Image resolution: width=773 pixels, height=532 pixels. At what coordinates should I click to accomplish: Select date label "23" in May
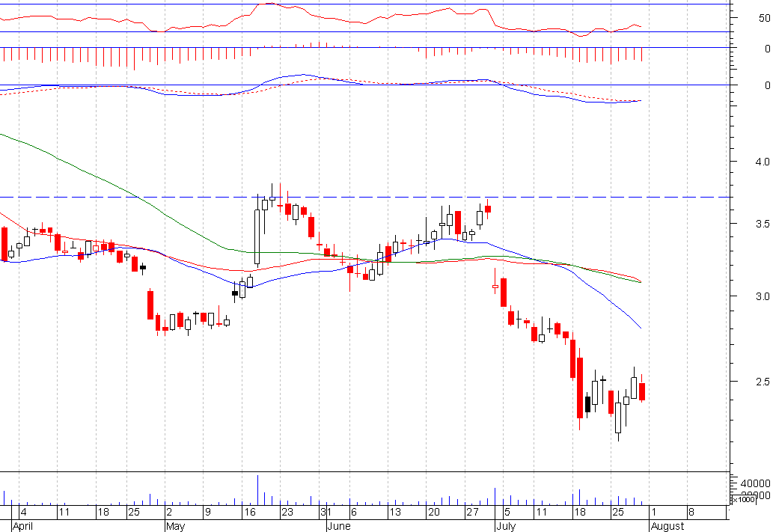point(287,513)
